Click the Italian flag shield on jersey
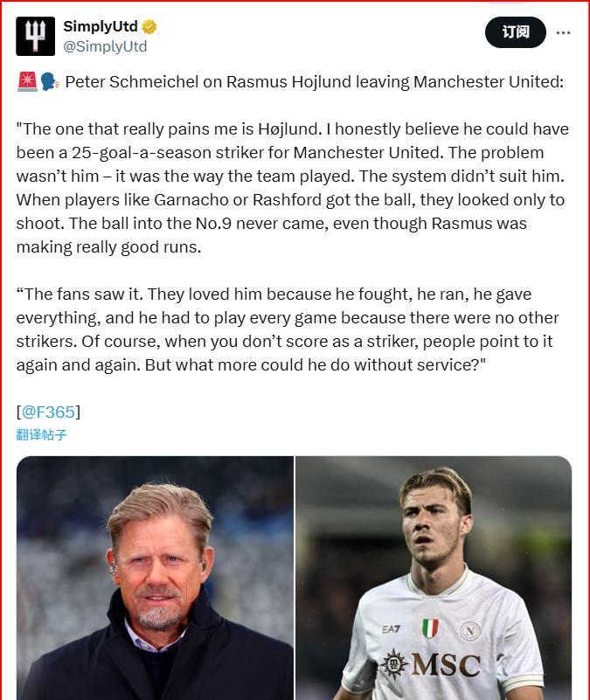590x700 pixels. point(430,627)
